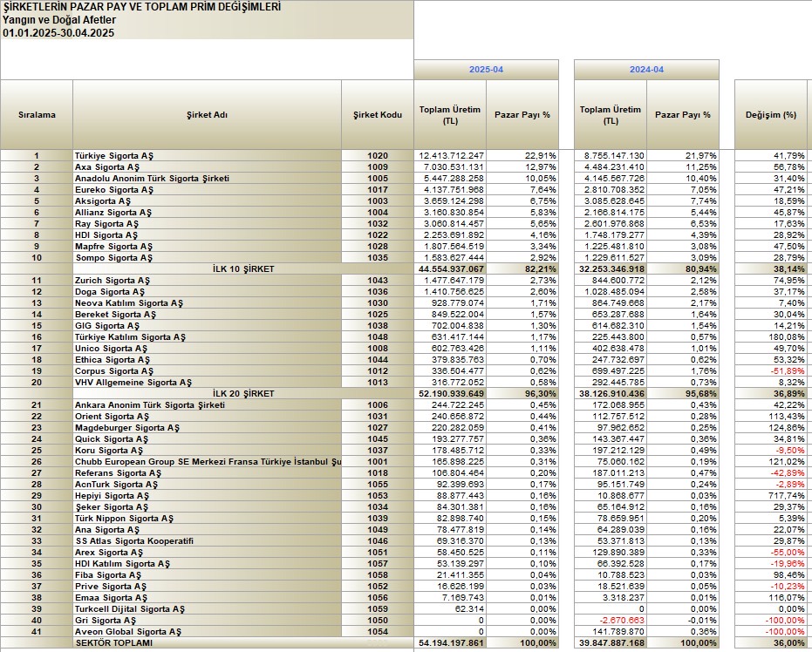Click the Yangın ve Doğal Afetler subtitle
This screenshot has height=652, width=812.
coord(59,20)
